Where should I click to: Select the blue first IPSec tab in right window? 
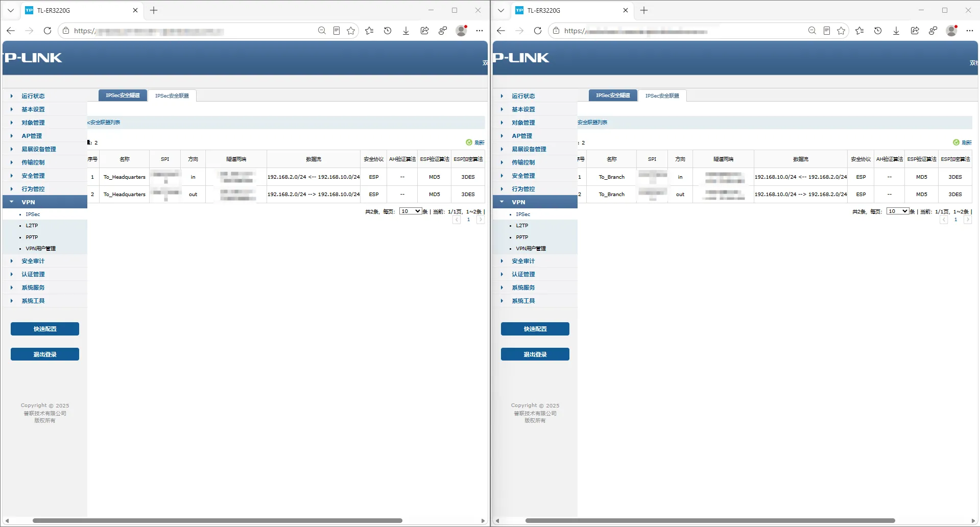(613, 95)
